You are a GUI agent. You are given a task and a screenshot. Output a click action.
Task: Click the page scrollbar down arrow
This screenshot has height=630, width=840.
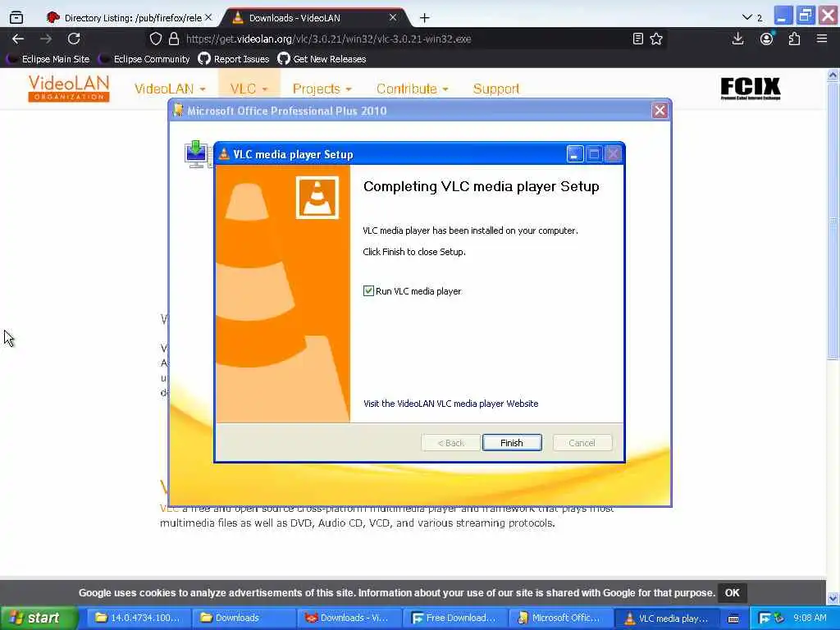coord(833,598)
